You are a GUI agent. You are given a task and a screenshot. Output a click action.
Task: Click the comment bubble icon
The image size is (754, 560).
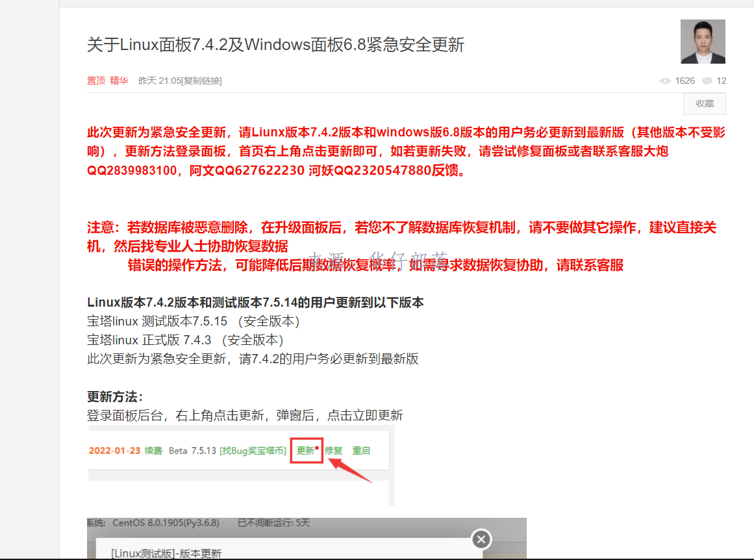coord(707,81)
